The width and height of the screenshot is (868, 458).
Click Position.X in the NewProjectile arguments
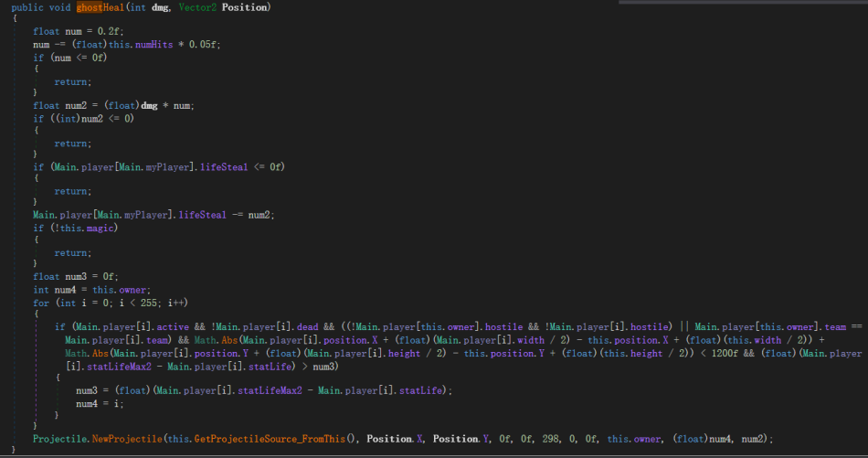(x=395, y=439)
